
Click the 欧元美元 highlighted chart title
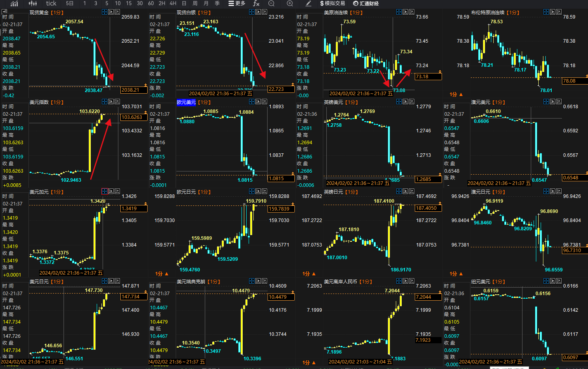186,102
